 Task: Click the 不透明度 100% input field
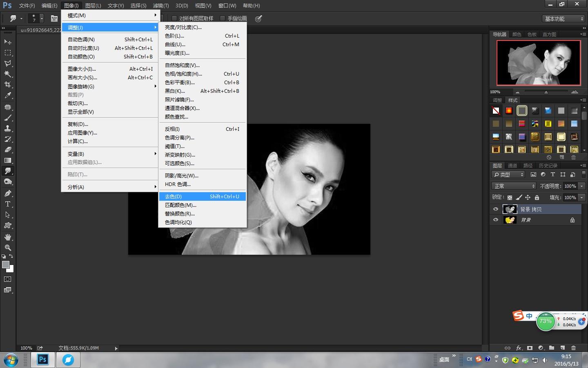[x=571, y=186]
